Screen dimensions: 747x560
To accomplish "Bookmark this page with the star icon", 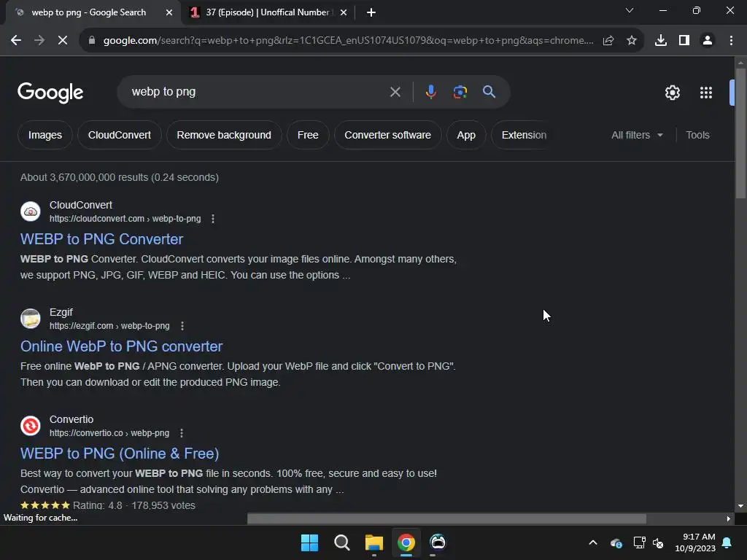I will click(x=632, y=41).
